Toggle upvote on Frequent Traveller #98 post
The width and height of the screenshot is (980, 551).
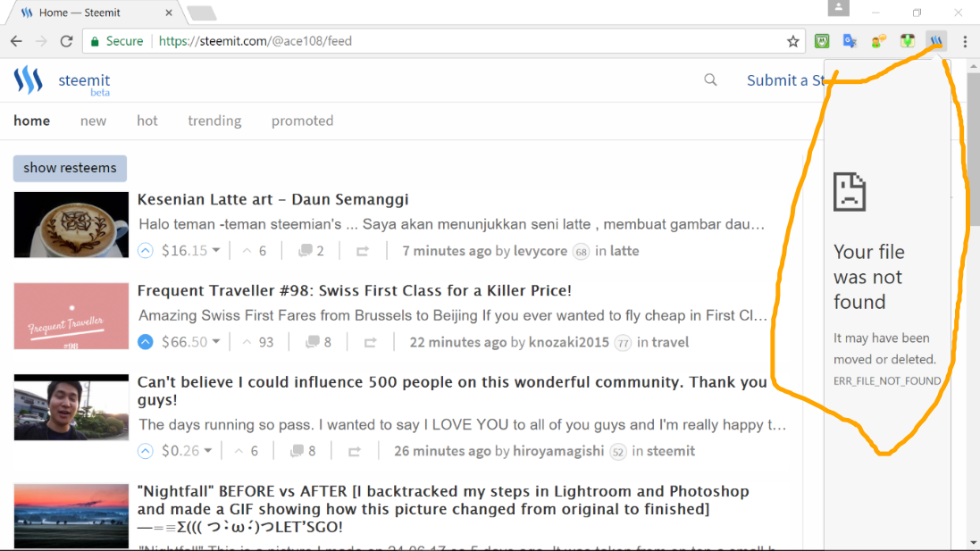[146, 342]
